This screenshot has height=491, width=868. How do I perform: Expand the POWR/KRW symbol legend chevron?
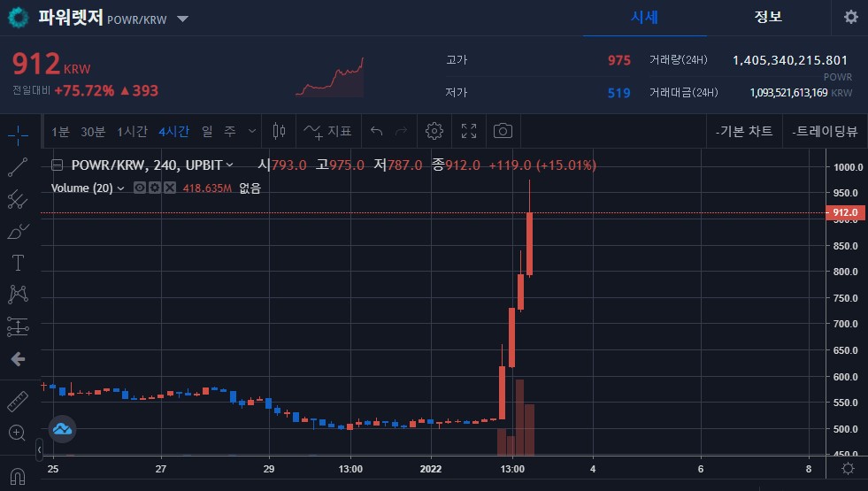click(x=230, y=165)
